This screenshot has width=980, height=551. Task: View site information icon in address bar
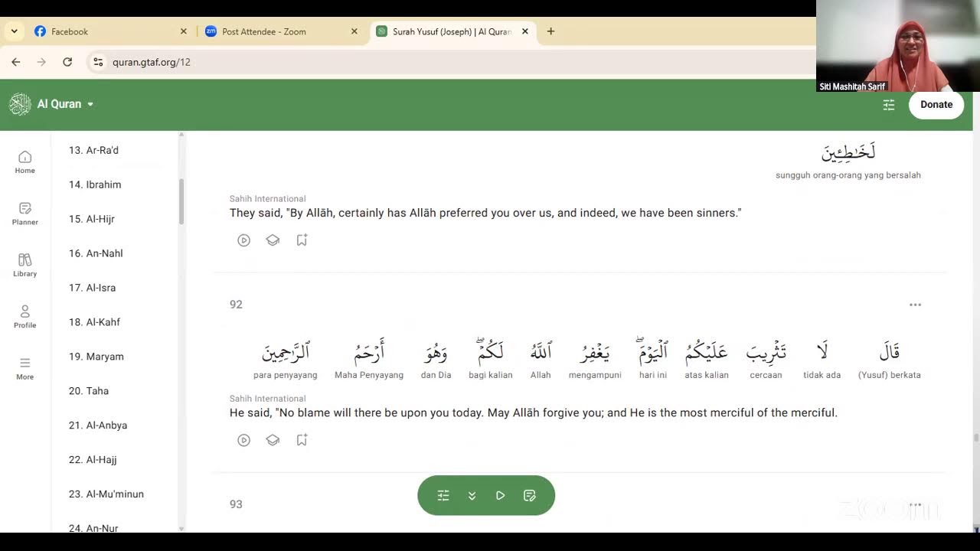pyautogui.click(x=98, y=62)
